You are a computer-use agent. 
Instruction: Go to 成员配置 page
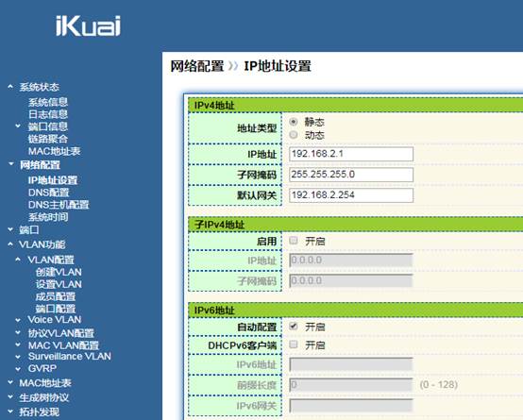56,296
